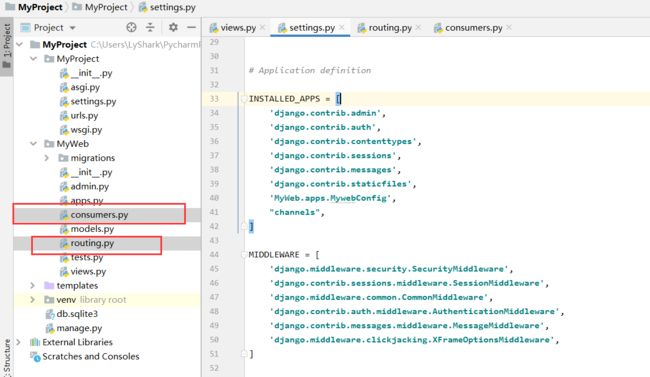Select wsgi.py in the project tree
The width and height of the screenshot is (650, 377).
tap(86, 129)
